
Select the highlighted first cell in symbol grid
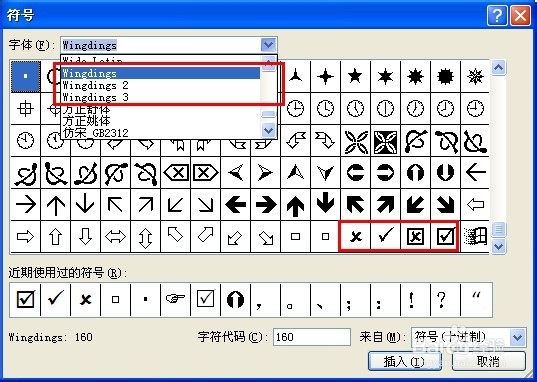point(26,76)
